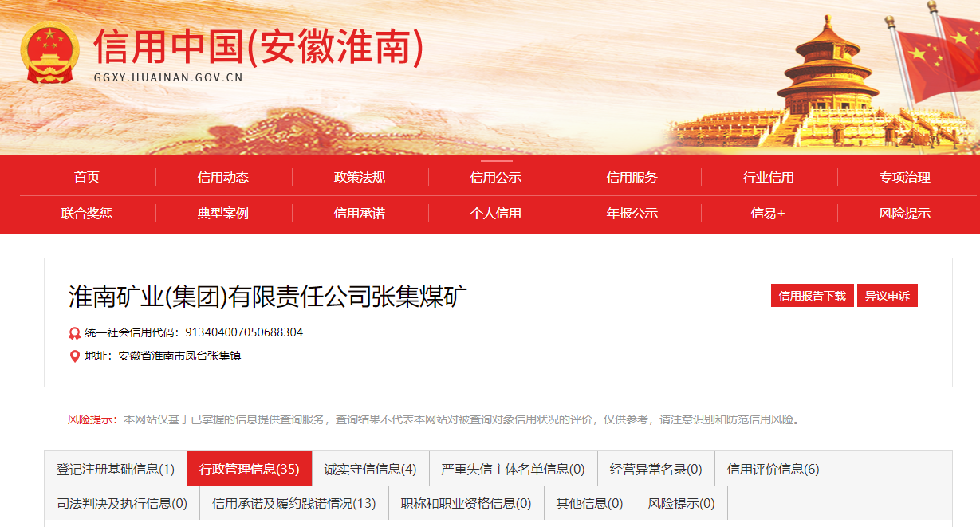Image resolution: width=980 pixels, height=527 pixels.
Task: Open the 信用承诺及履约践诺情况(13) tab
Action: coord(294,503)
